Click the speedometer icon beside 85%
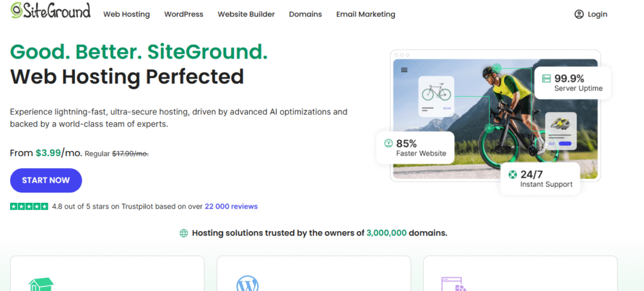The width and height of the screenshot is (644, 291). tap(388, 143)
